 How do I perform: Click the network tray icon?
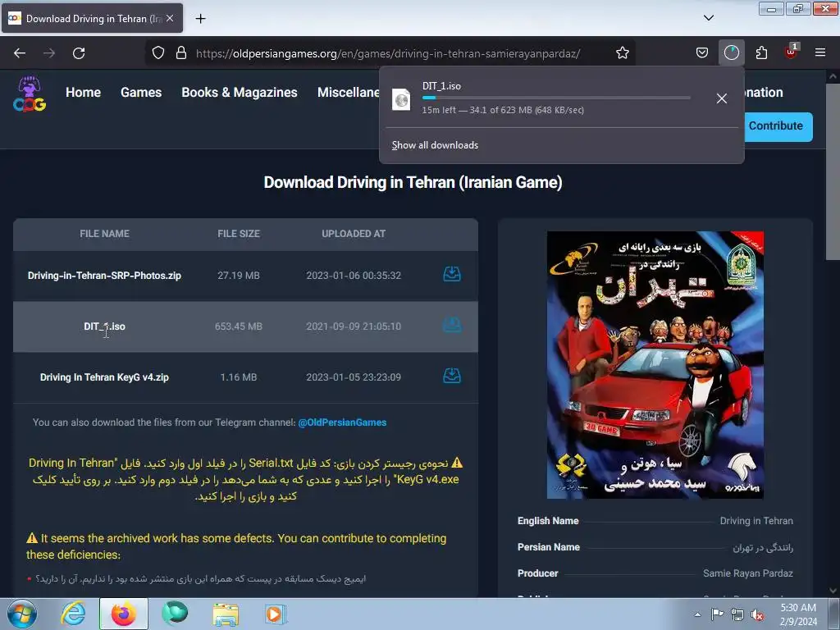[737, 614]
